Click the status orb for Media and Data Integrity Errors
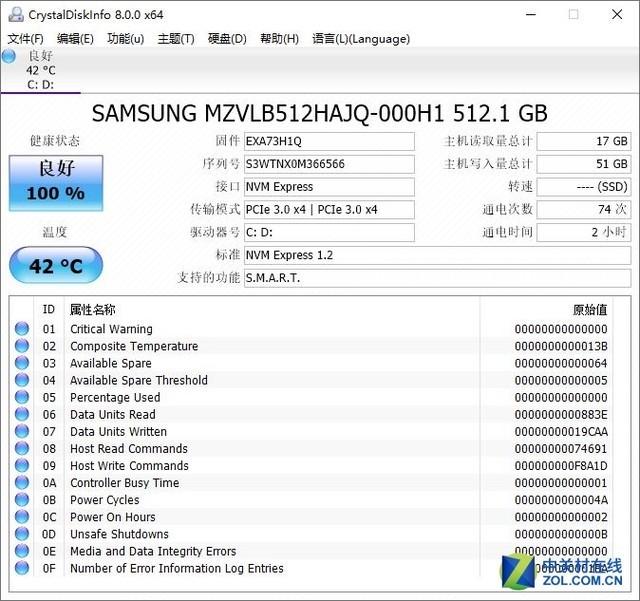This screenshot has width=640, height=601. [x=22, y=551]
